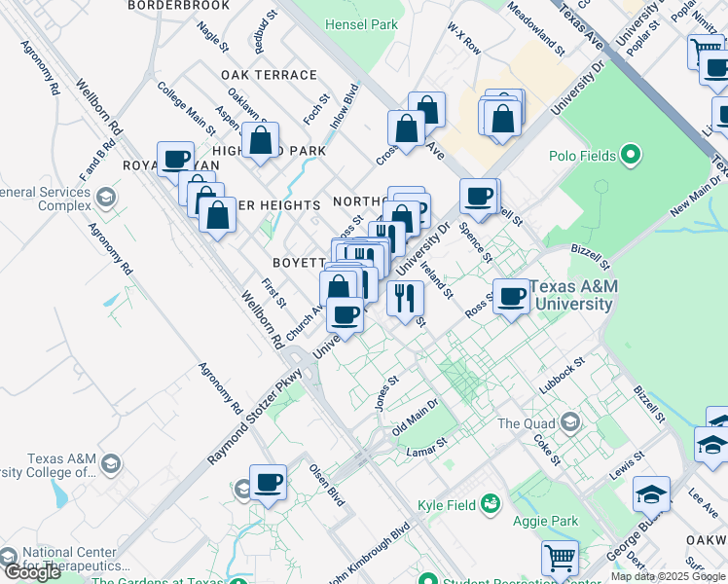This screenshot has width=728, height=584.
Task: Click the Jones St street label
Action: [x=386, y=393]
